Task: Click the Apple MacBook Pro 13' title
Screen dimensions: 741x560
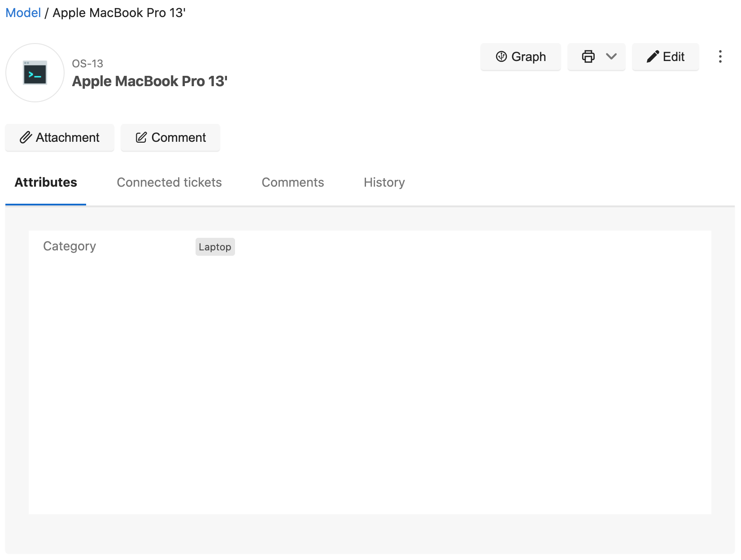Action: 150,81
